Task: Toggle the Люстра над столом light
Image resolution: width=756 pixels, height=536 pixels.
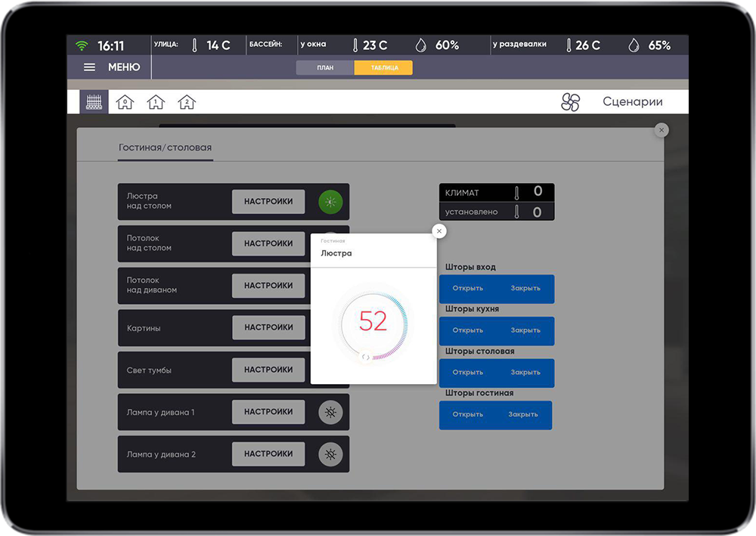Action: point(330,202)
